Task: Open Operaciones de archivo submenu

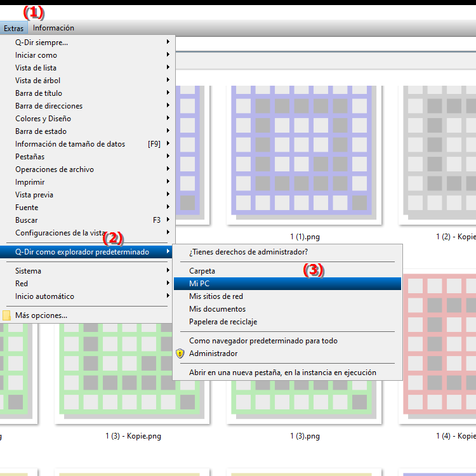Action: [x=87, y=169]
